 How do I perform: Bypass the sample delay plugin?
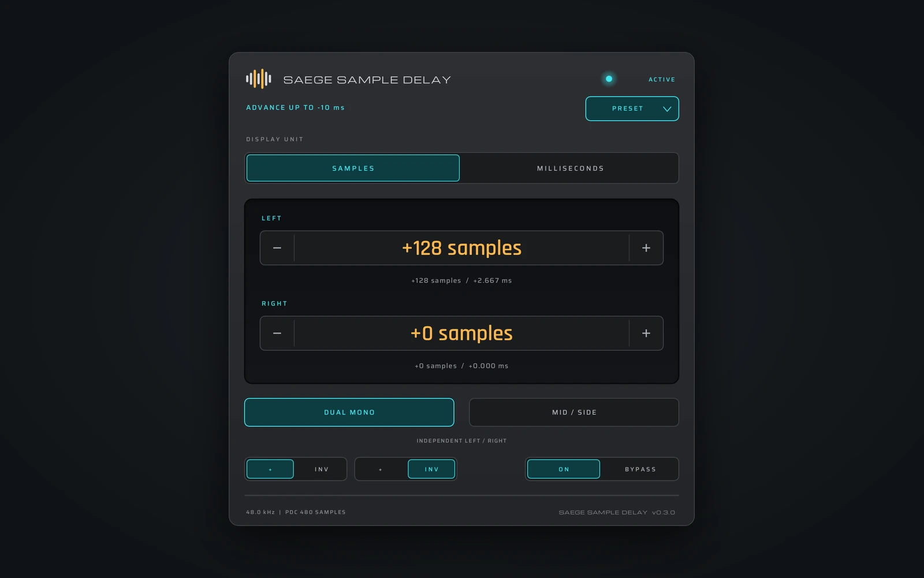pos(640,469)
